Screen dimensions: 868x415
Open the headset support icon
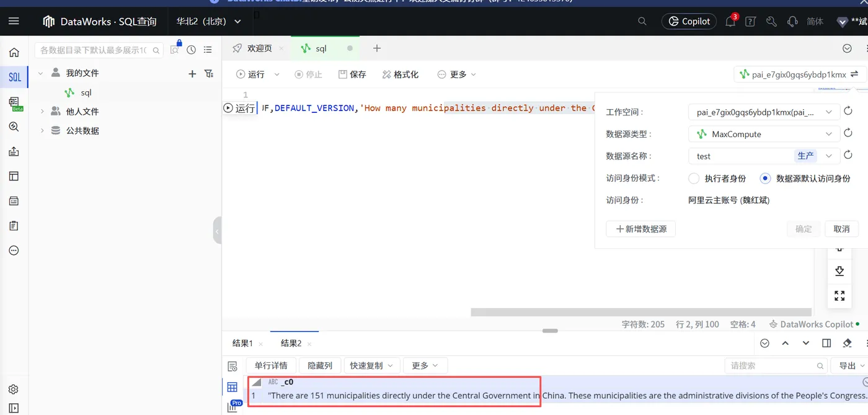point(792,21)
